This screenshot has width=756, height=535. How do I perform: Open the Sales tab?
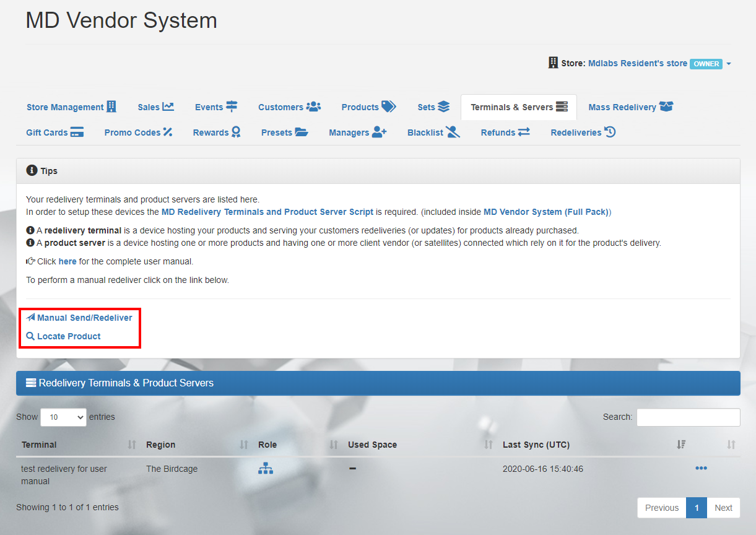point(155,107)
